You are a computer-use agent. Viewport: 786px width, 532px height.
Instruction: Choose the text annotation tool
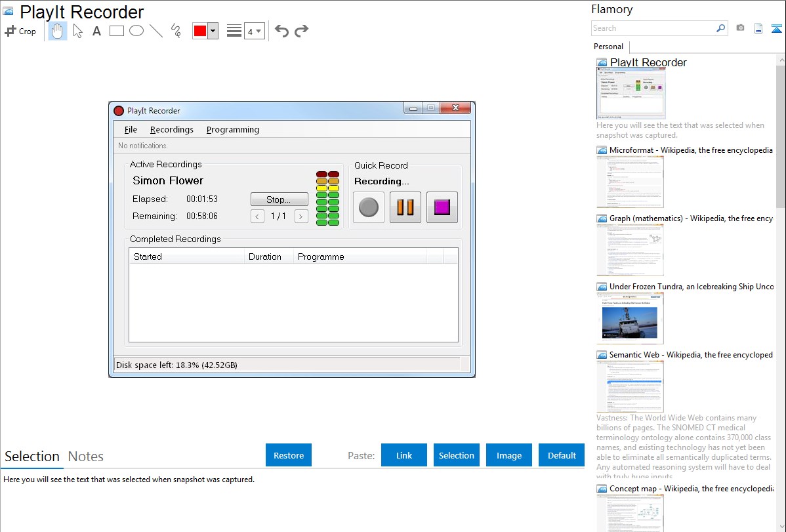tap(96, 31)
